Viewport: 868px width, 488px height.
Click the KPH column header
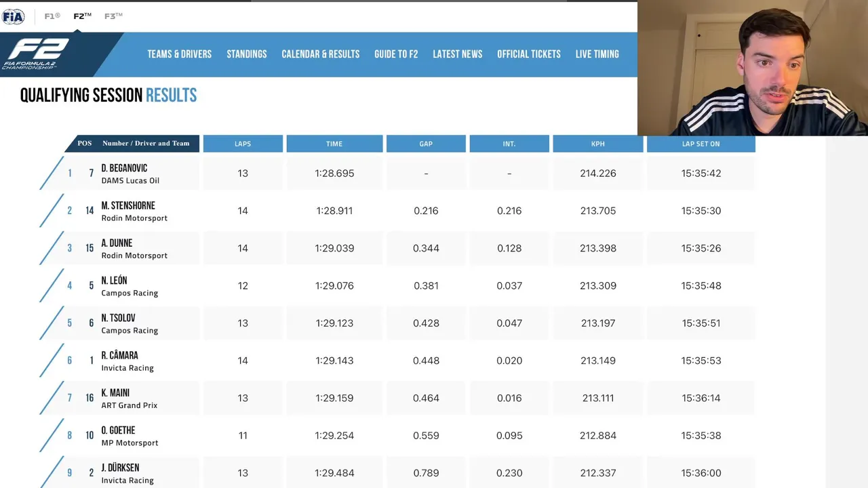pos(598,144)
